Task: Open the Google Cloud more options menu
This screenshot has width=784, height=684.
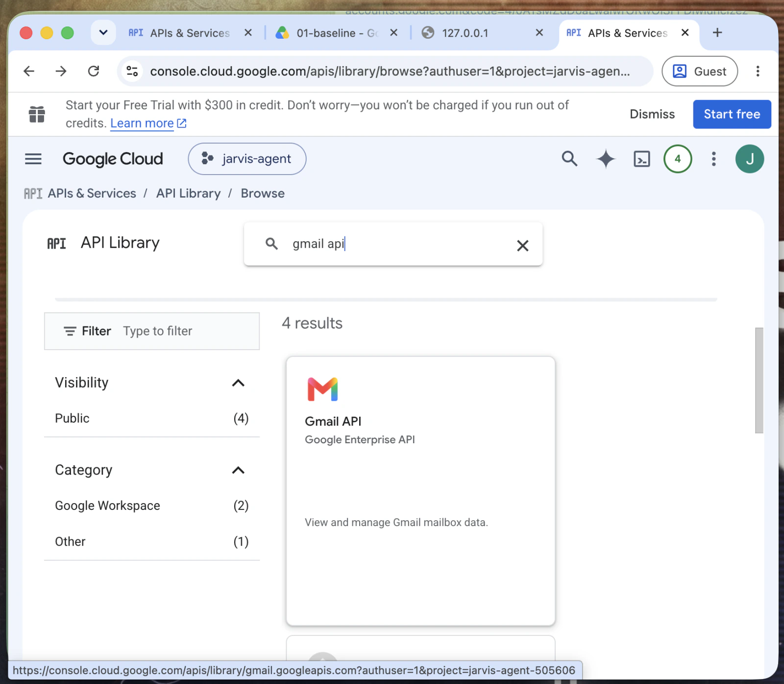Action: pos(714,159)
